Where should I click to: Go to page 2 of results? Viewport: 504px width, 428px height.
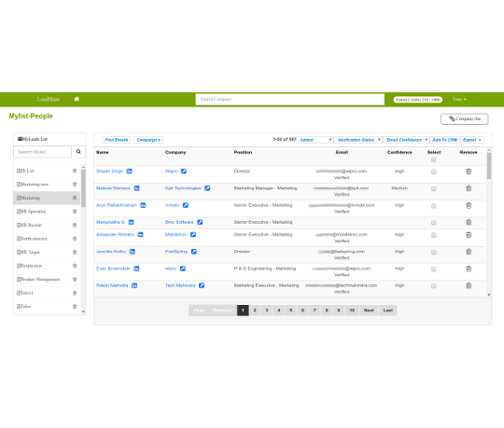pyautogui.click(x=255, y=311)
